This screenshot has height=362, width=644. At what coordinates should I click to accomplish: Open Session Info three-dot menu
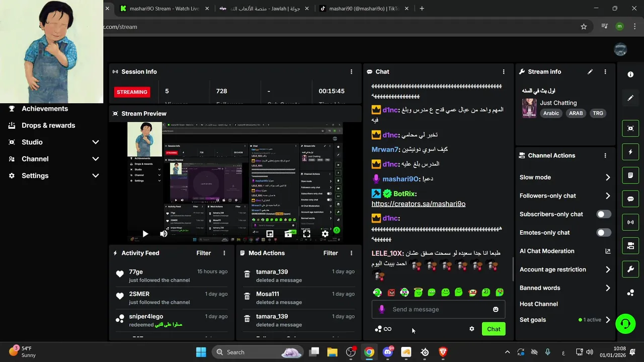(351, 72)
